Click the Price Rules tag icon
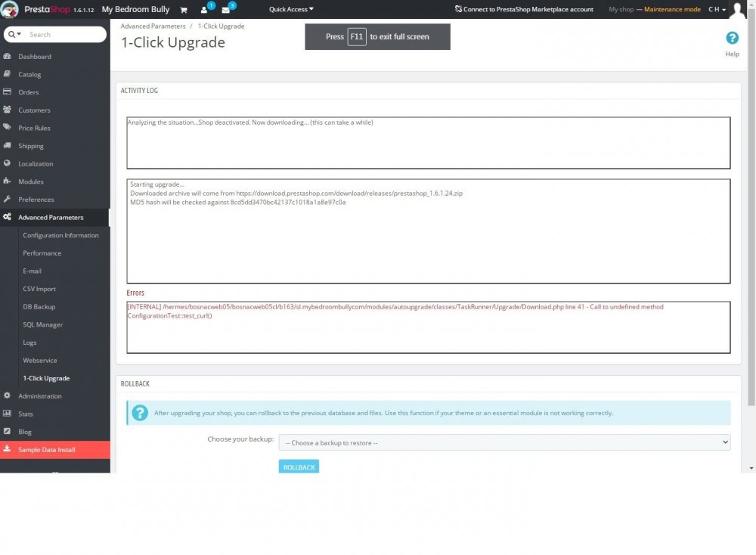 click(8, 128)
